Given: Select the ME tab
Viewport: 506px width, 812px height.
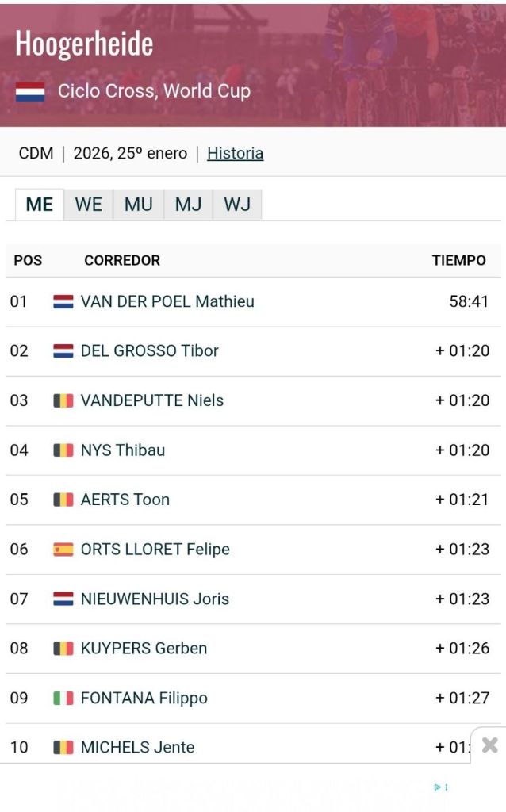Looking at the screenshot, I should click(x=40, y=205).
